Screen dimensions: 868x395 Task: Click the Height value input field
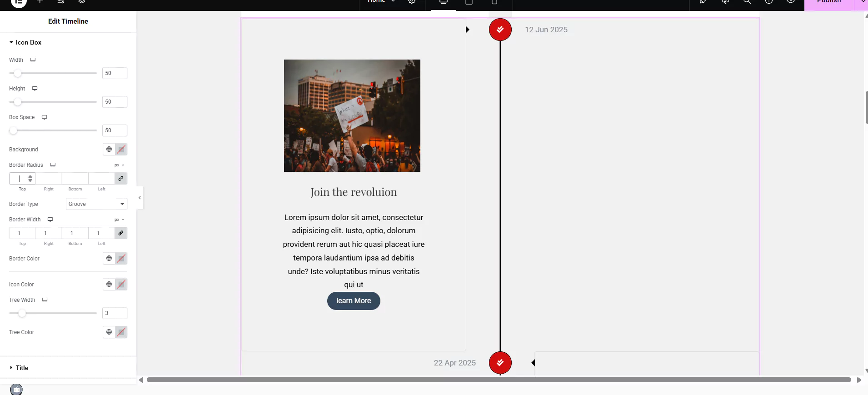point(115,102)
